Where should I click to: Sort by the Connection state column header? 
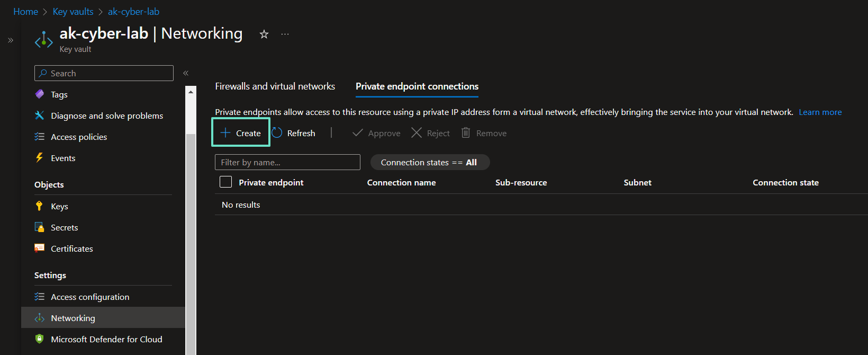click(x=786, y=183)
